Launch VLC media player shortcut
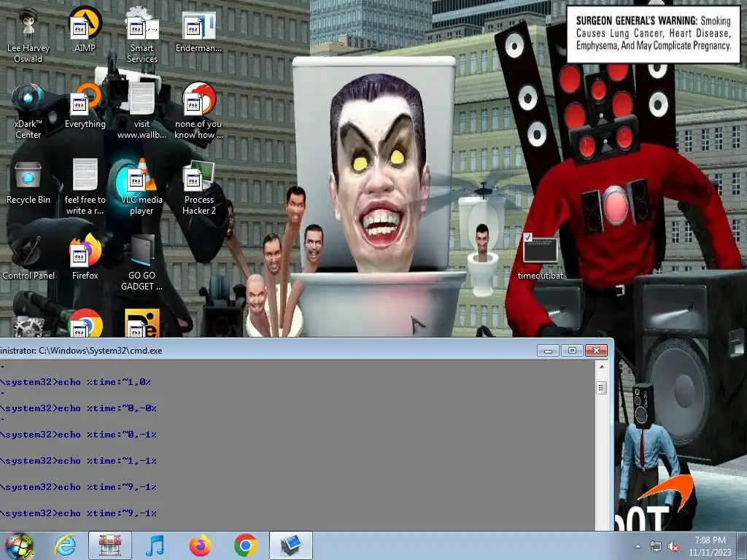The width and height of the screenshot is (747, 560). pyautogui.click(x=142, y=187)
